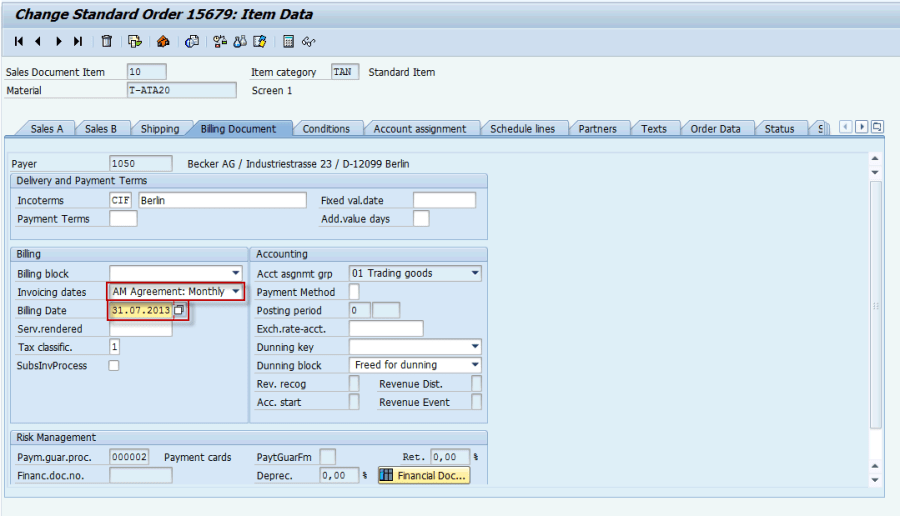
Task: Jump to last item arrow
Action: tap(78, 41)
